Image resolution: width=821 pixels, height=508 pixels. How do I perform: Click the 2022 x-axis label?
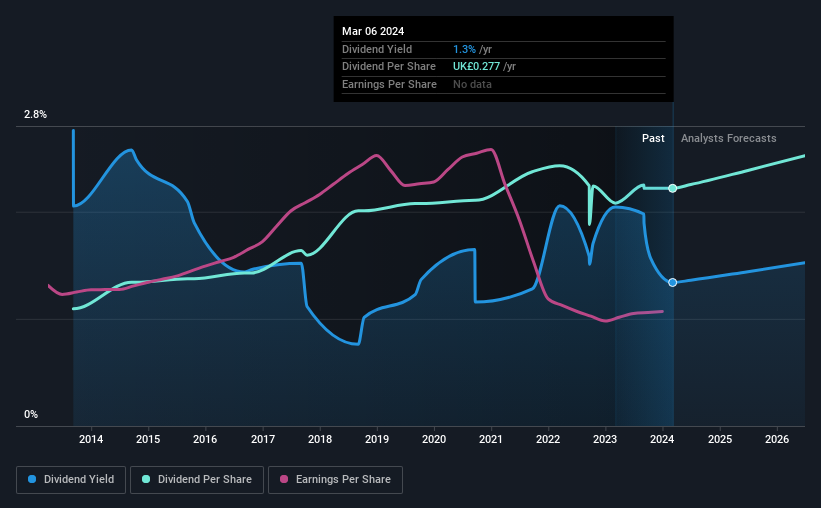pos(548,439)
